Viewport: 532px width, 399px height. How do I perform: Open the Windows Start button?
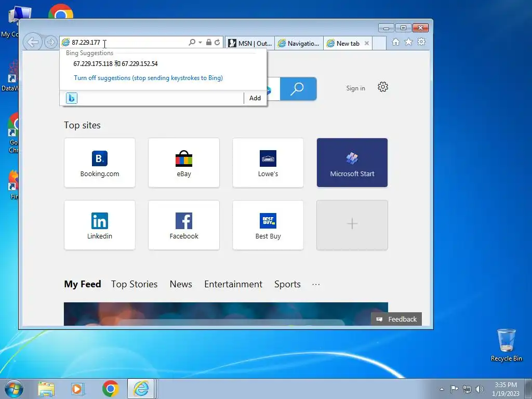(14, 389)
